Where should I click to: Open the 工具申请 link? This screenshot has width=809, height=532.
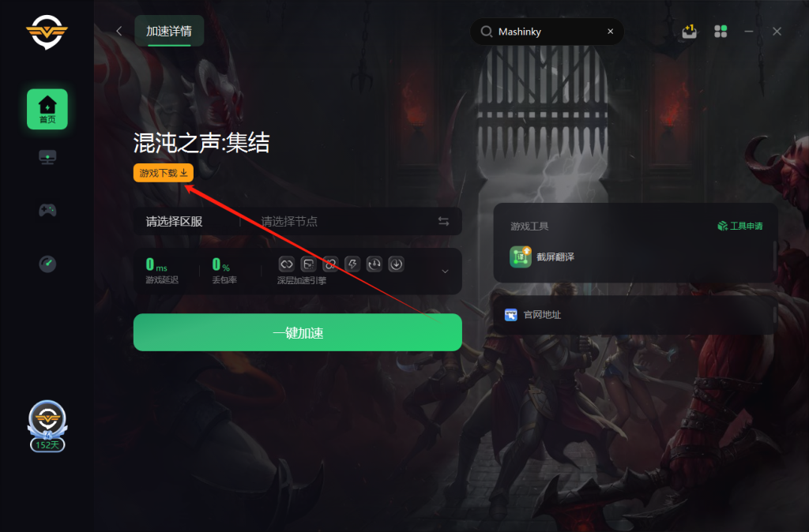click(x=739, y=226)
